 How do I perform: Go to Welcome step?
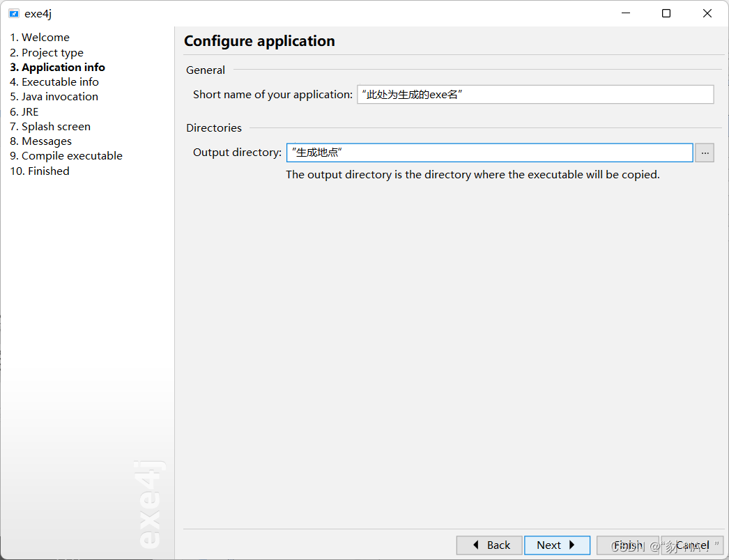40,37
